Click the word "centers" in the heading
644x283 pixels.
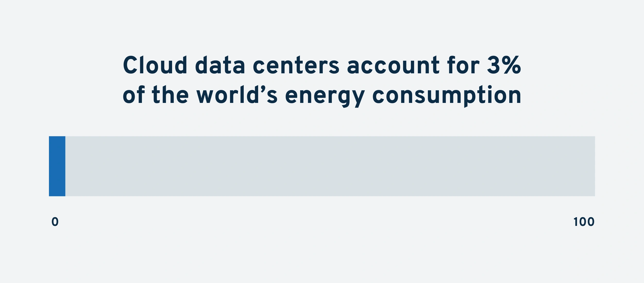click(x=296, y=65)
